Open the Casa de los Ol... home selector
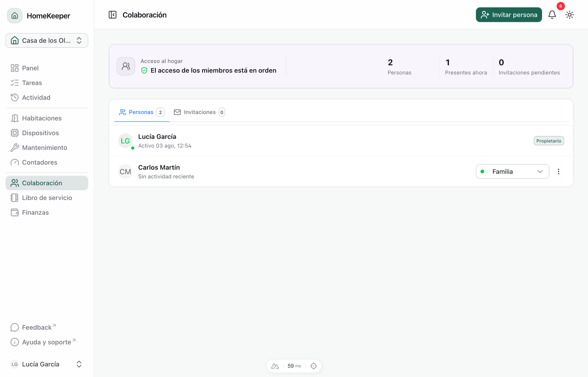The image size is (588, 377). click(47, 41)
